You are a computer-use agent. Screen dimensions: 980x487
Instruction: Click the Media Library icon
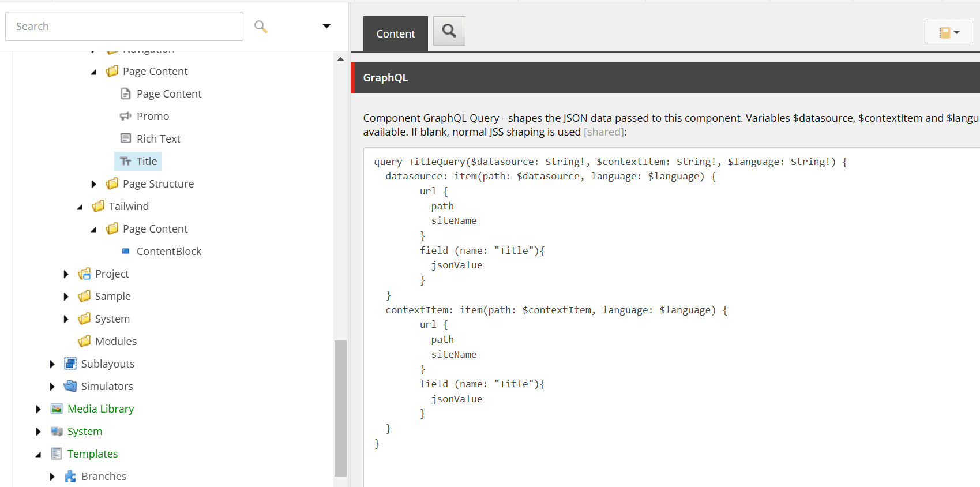(57, 409)
